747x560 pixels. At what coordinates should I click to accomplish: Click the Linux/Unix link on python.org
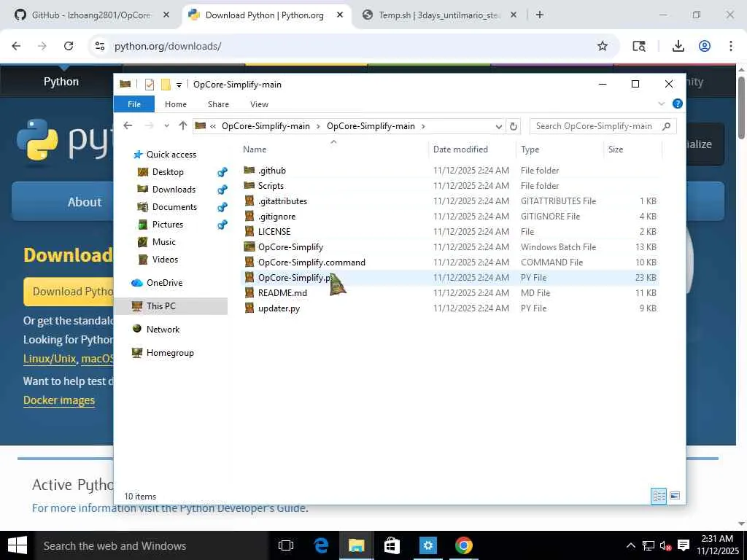tap(50, 358)
